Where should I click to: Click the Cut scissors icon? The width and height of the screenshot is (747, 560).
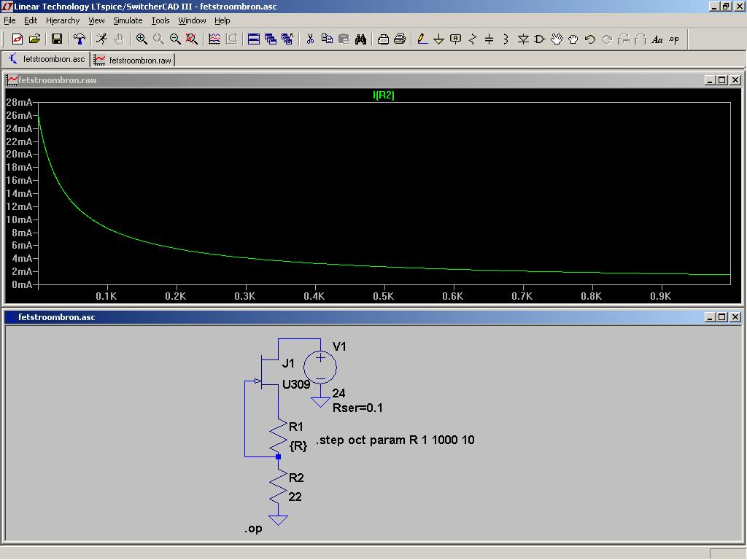309,39
